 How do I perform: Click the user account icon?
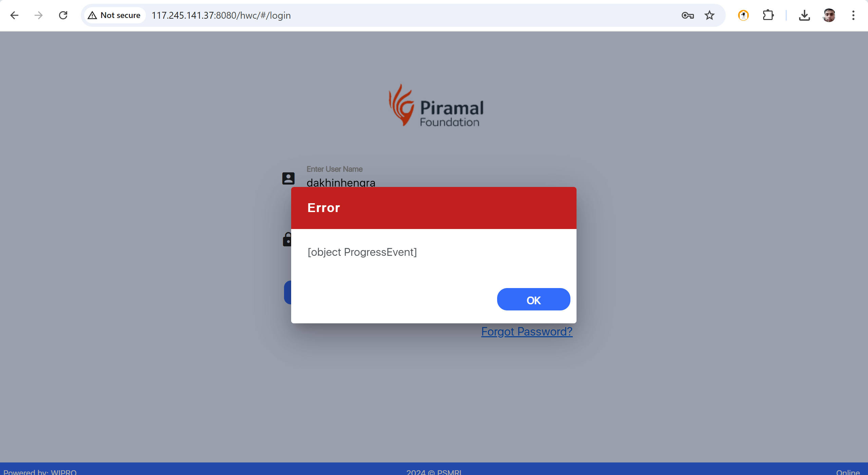[288, 178]
